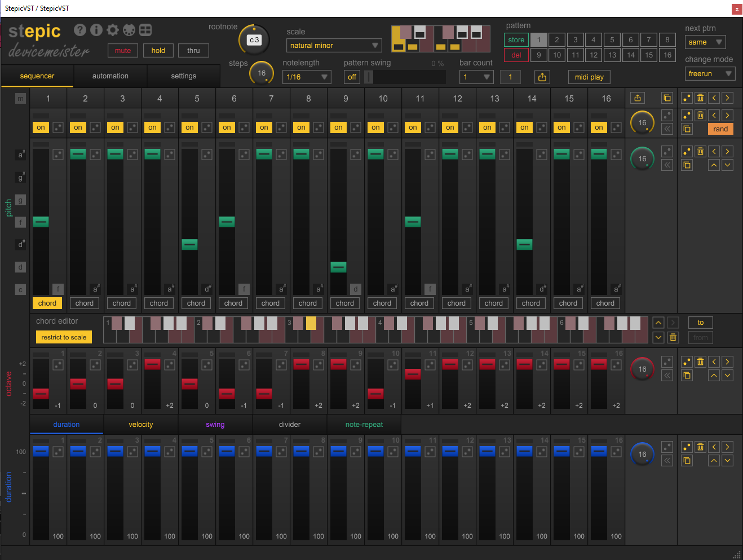Click the midi play button

click(x=589, y=77)
